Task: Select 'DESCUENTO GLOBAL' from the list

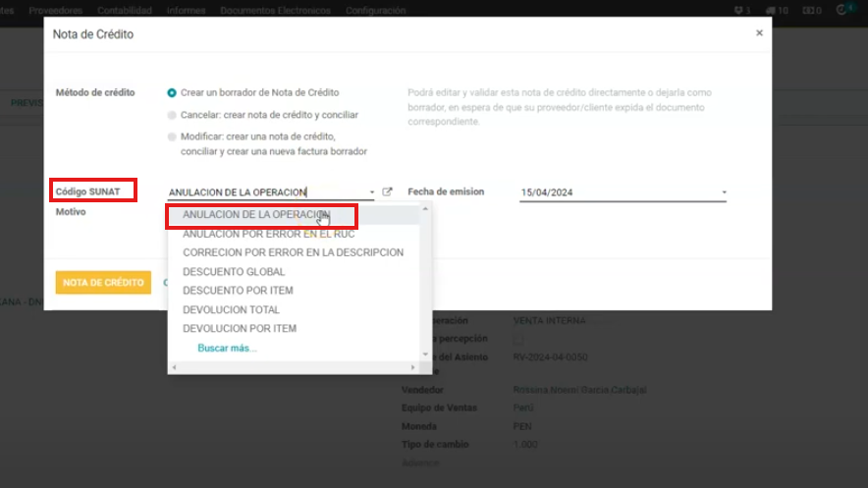Action: pyautogui.click(x=234, y=272)
